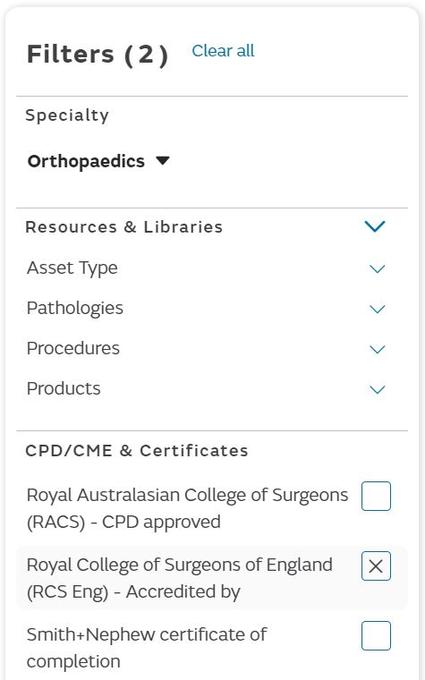Viewport: 425px width, 680px height.
Task: Select the Products filter label
Action: (x=63, y=389)
